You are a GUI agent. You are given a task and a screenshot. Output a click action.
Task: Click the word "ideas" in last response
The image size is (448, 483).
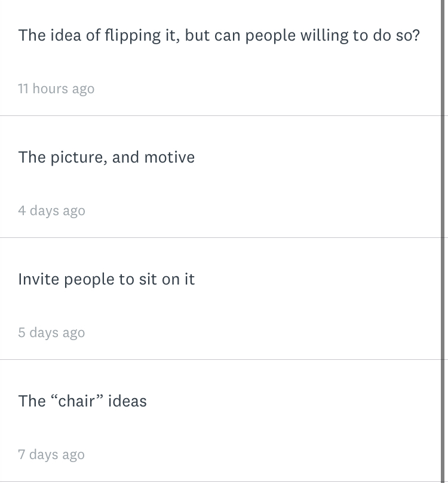[127, 401]
